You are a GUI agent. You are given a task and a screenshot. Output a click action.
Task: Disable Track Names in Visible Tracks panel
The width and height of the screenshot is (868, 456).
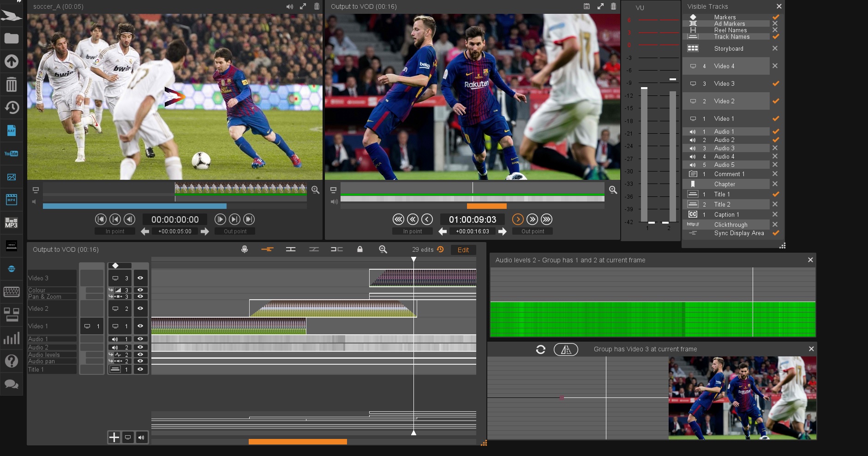[x=776, y=36]
